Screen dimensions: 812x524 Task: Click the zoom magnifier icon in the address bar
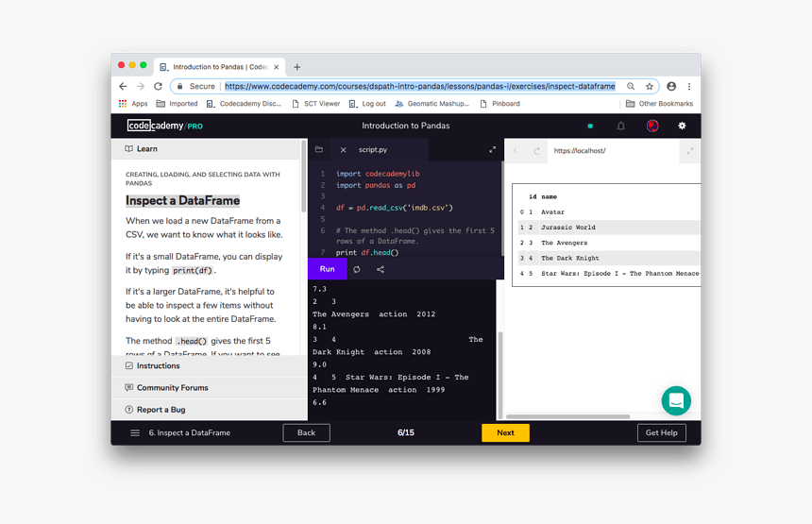[x=631, y=87]
